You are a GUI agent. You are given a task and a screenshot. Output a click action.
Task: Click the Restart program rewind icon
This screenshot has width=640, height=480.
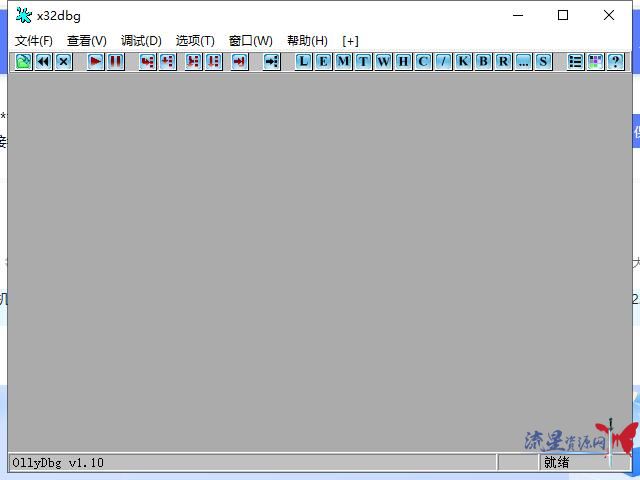click(x=44, y=62)
